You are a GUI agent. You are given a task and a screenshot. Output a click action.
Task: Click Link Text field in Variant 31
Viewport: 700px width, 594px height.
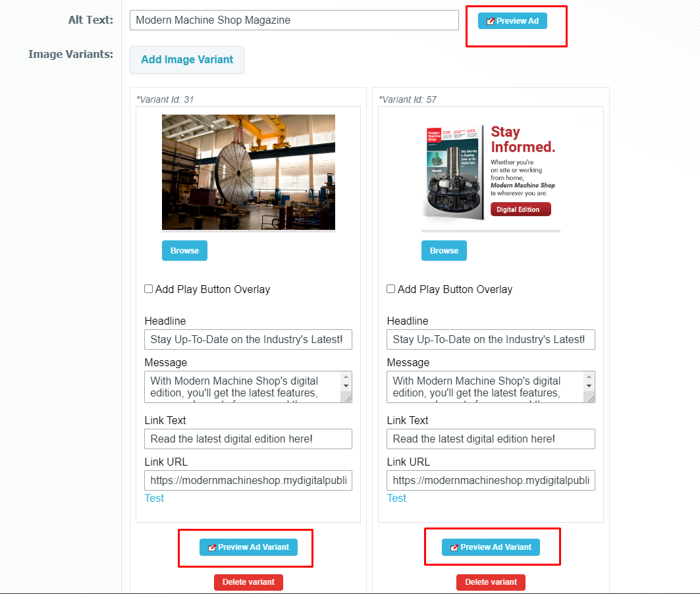248,439
